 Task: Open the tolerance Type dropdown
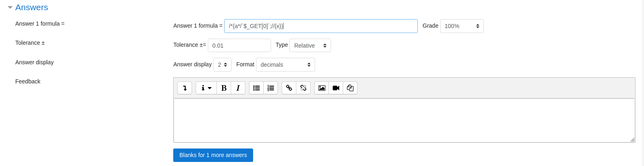310,46
